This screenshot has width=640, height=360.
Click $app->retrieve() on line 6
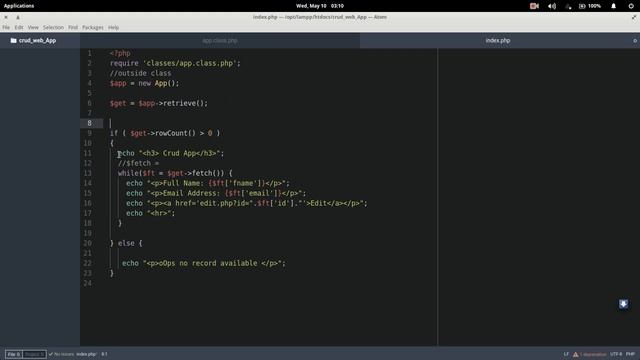pos(173,103)
